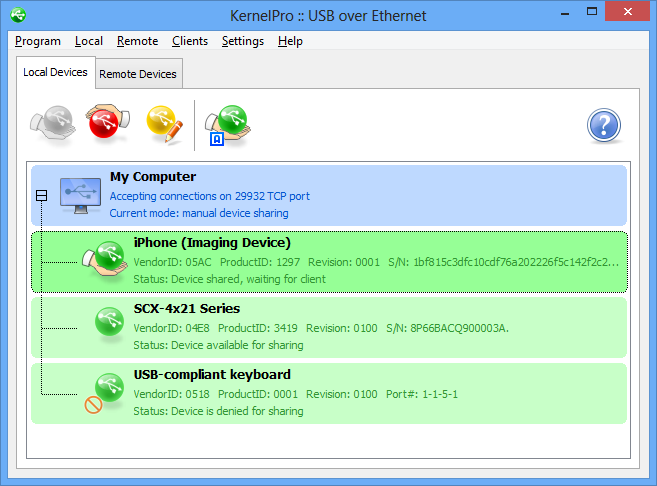
Task: Click 'Status: Device shared, waiting for client' text
Action: pyautogui.click(x=229, y=279)
